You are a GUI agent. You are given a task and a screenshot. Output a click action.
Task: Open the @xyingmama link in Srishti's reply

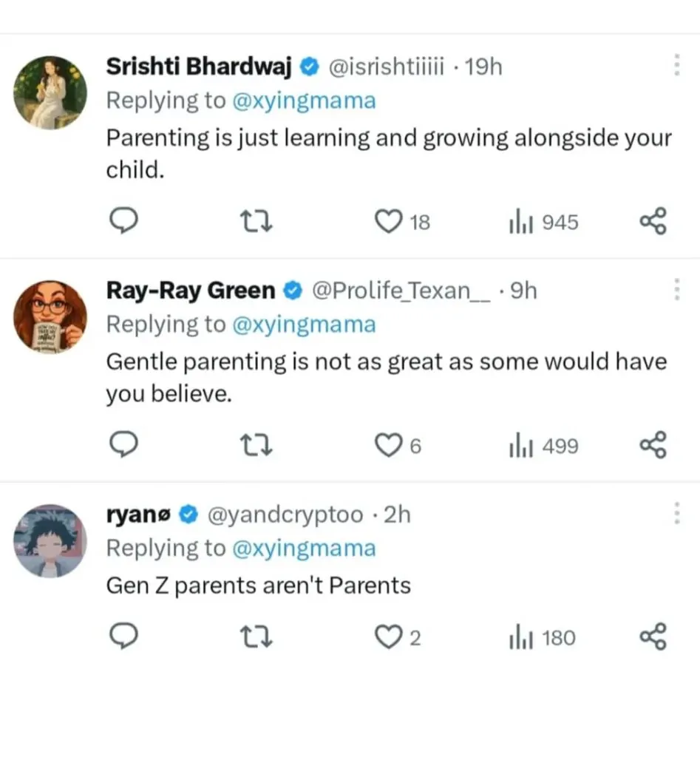click(304, 101)
